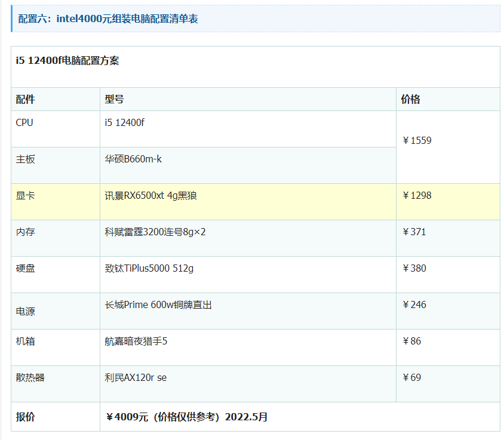The image size is (504, 440).
Task: Select model 利民AX120r se
Action: pos(136,377)
